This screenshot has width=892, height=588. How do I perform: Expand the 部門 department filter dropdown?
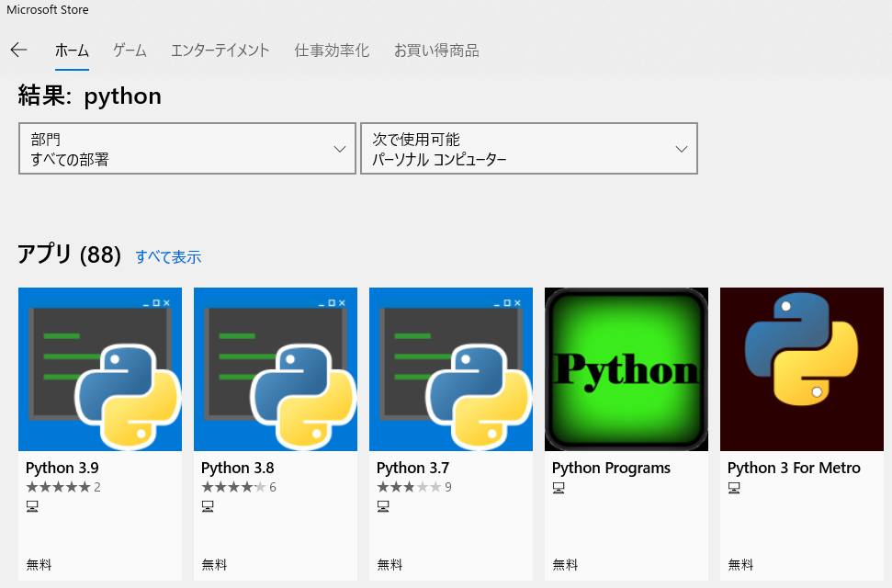point(186,149)
